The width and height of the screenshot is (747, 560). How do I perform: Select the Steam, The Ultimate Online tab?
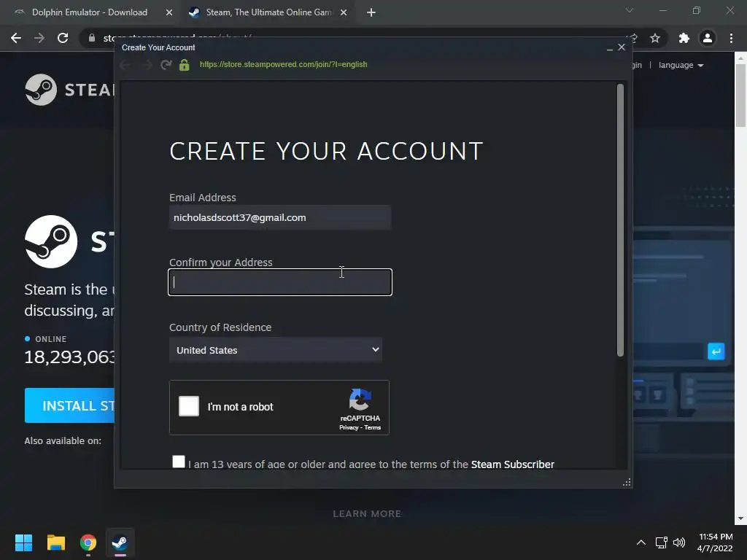pyautogui.click(x=268, y=12)
